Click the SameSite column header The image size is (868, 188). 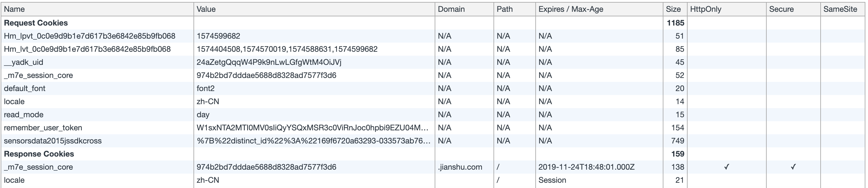click(x=840, y=9)
